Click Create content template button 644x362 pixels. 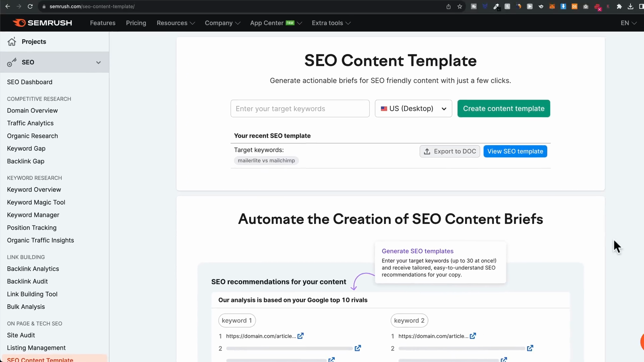pyautogui.click(x=503, y=109)
